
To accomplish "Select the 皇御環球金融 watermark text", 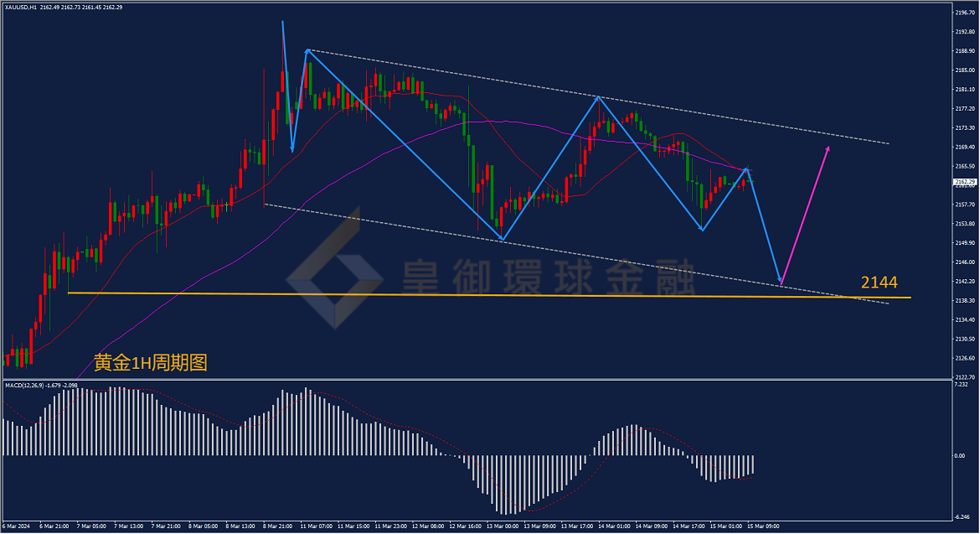I will 548,277.
